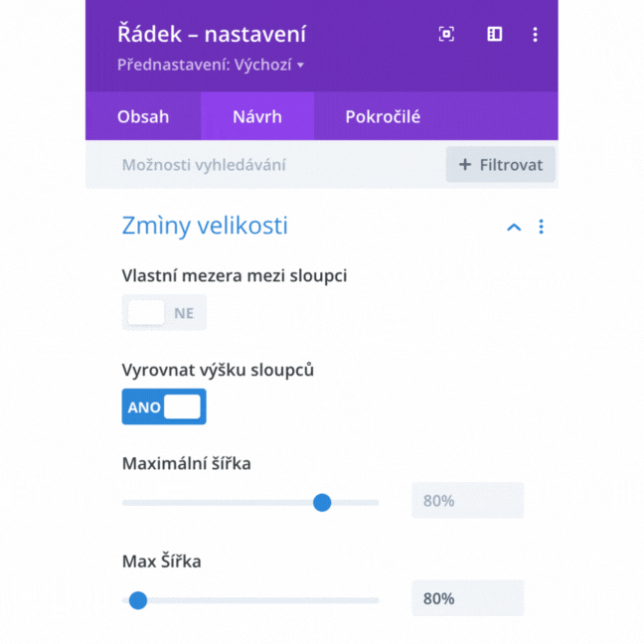Click the snap-to-sidebar columns icon in header

494,35
